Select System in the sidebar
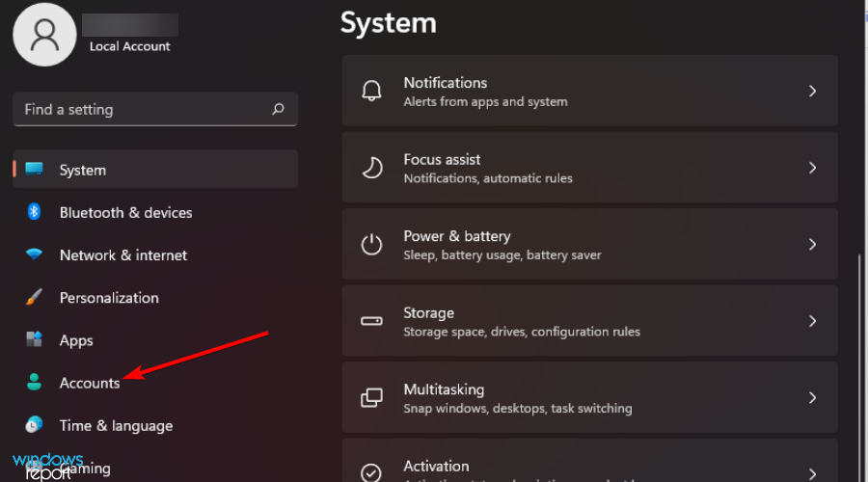 (x=155, y=170)
